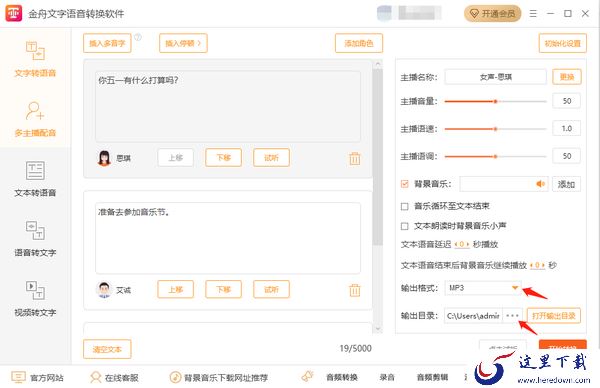Click 艾诚 avatar icon
This screenshot has height=388, width=600.
(104, 290)
